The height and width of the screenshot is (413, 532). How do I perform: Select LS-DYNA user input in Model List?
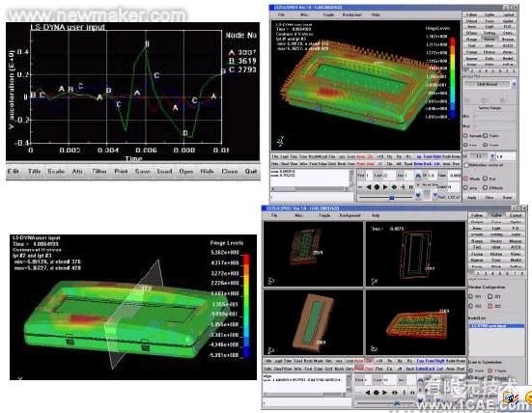(496, 326)
